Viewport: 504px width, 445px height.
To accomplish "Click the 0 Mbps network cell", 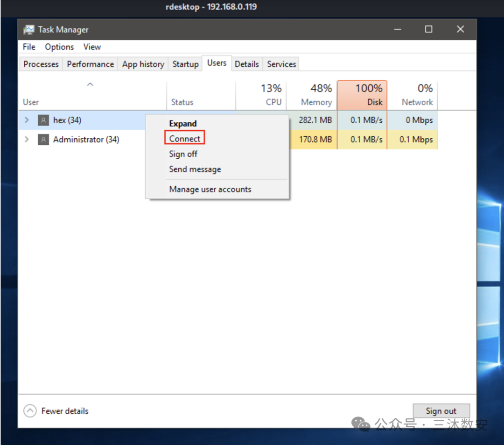I will click(413, 120).
